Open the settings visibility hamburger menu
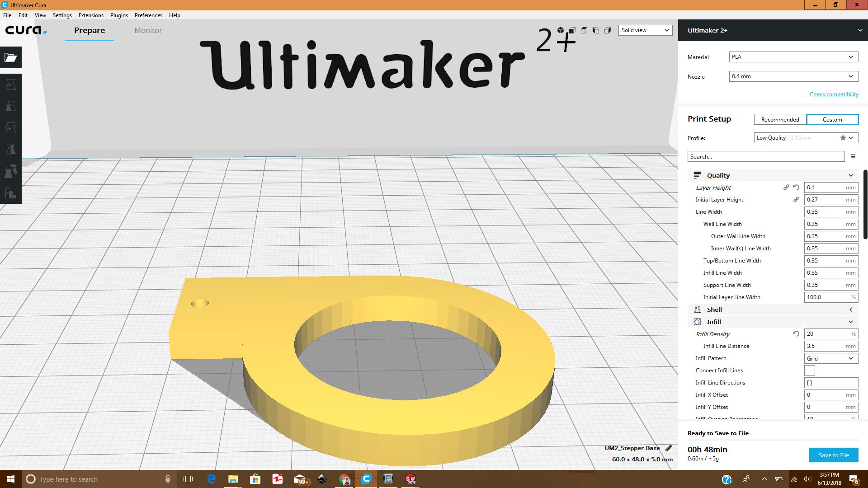This screenshot has height=488, width=868. click(853, 156)
